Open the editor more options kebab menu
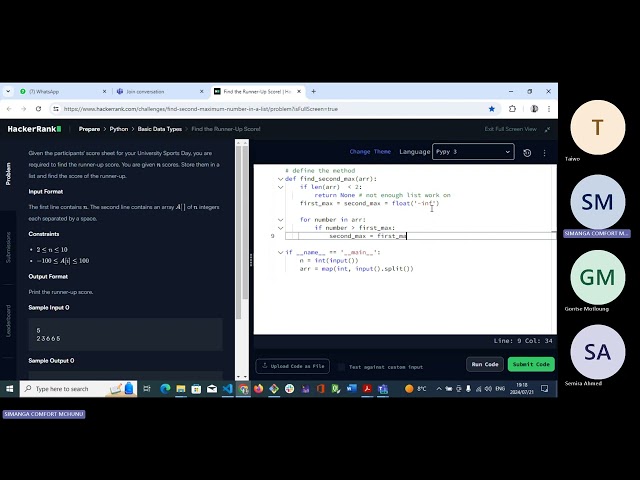Viewport: 640px width, 480px height. pos(544,153)
